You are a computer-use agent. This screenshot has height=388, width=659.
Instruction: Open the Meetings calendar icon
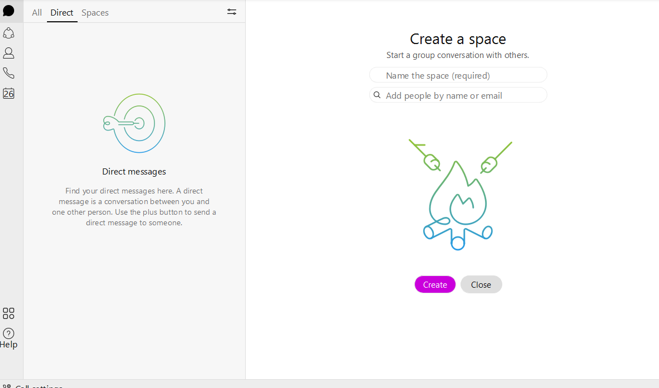pos(8,93)
